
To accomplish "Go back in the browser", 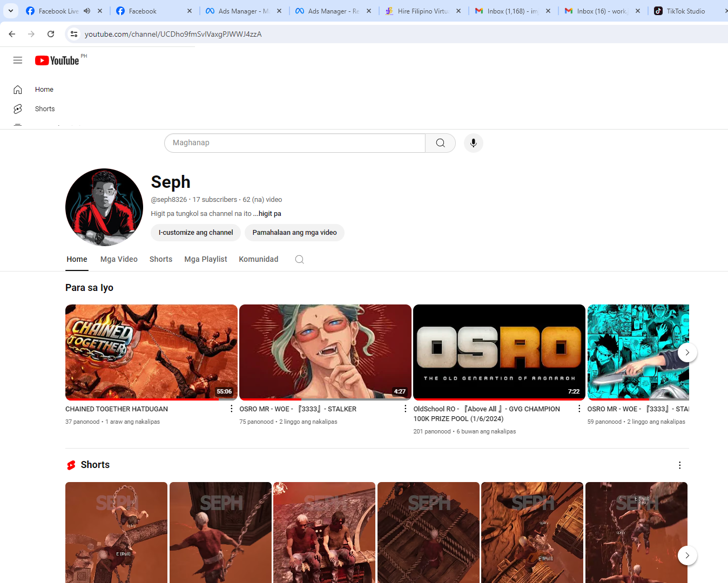I will tap(12, 34).
